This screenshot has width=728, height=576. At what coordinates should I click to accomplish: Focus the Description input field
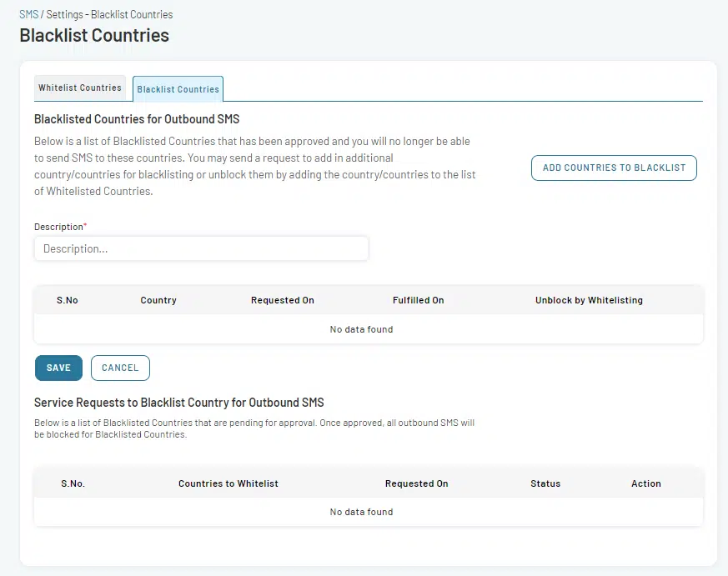point(202,248)
